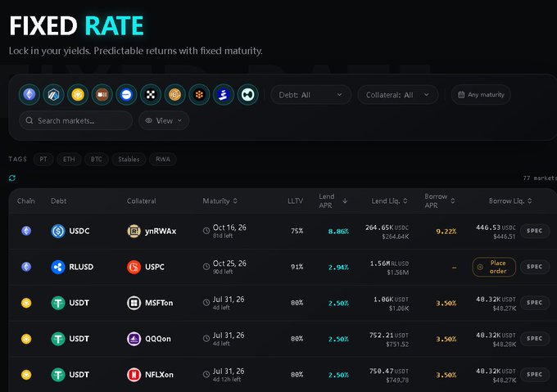The width and height of the screenshot is (557, 392).
Task: Click the magnifier icon in search box
Action: coord(29,120)
